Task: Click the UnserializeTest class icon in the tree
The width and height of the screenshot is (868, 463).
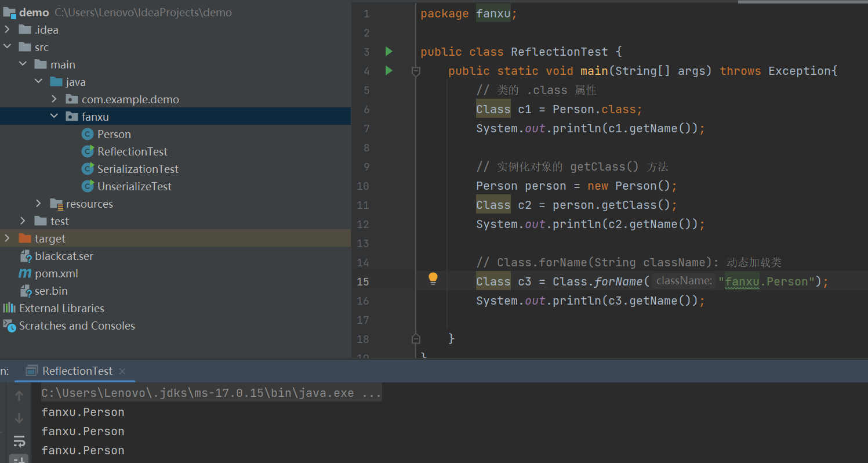Action: 88,186
